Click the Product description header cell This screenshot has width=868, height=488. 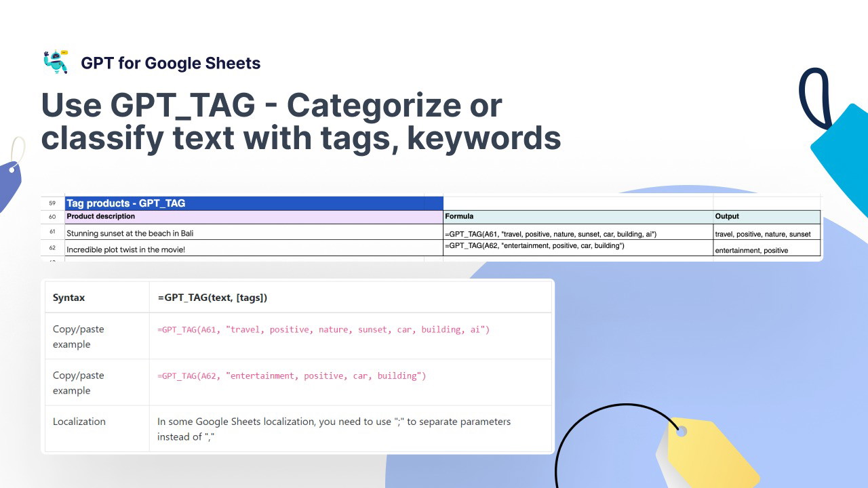[254, 217]
